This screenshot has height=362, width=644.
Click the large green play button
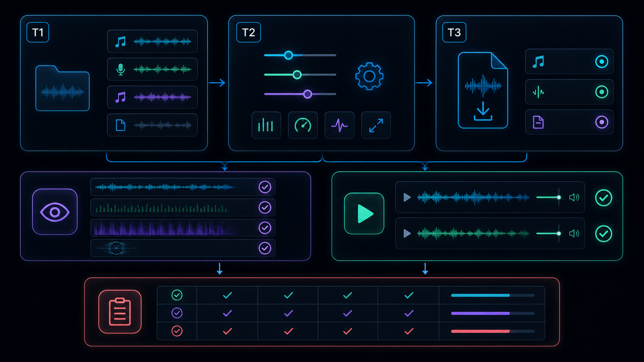364,214
